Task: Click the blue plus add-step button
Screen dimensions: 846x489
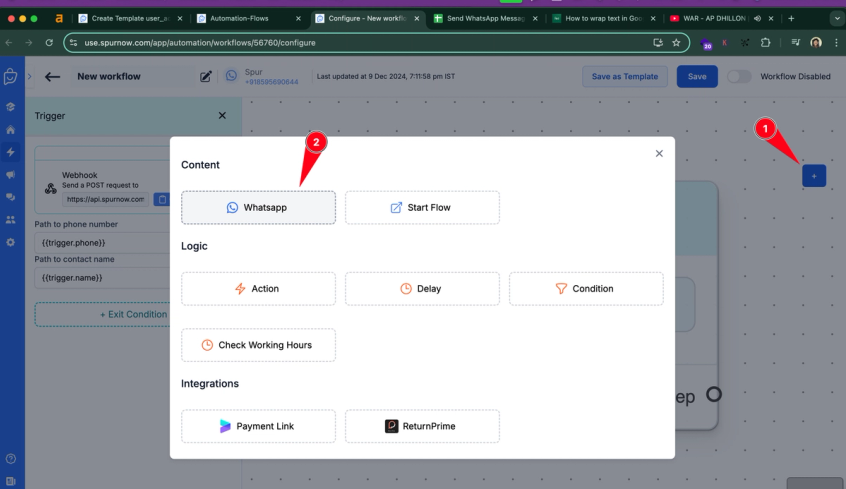Action: [814, 176]
